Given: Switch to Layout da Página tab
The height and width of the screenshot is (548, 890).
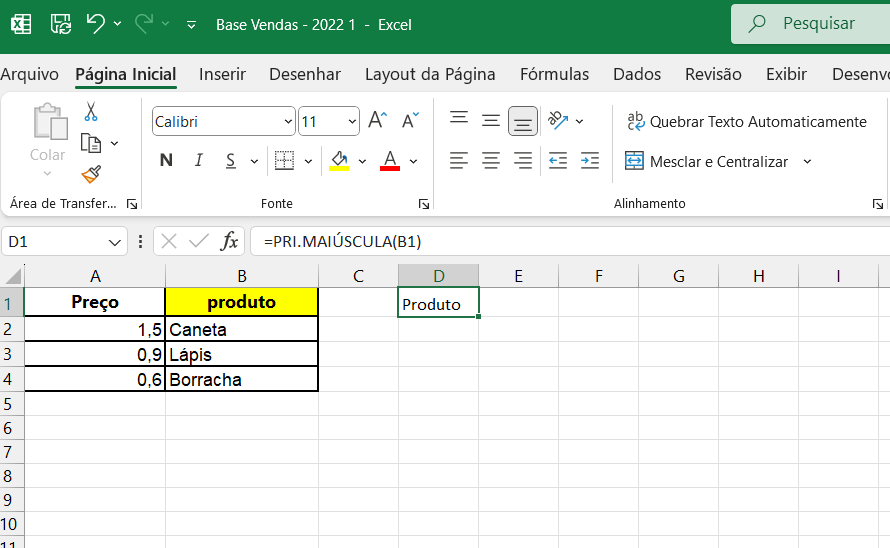Looking at the screenshot, I should [x=430, y=74].
